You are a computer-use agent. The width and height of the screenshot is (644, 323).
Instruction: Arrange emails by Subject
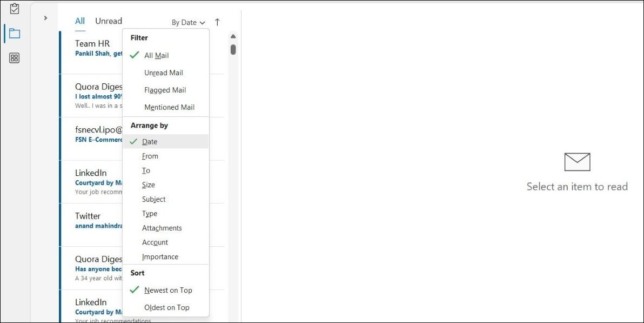(x=153, y=199)
